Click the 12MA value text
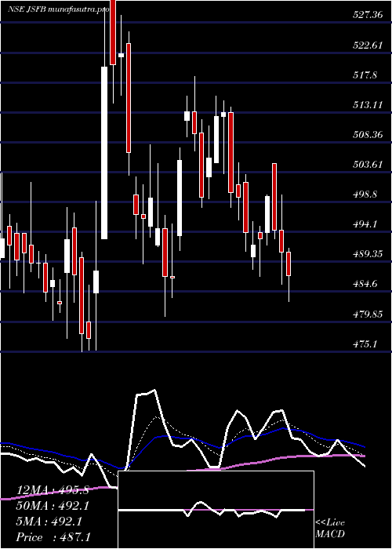This screenshot has height=549, width=392. (x=53, y=490)
